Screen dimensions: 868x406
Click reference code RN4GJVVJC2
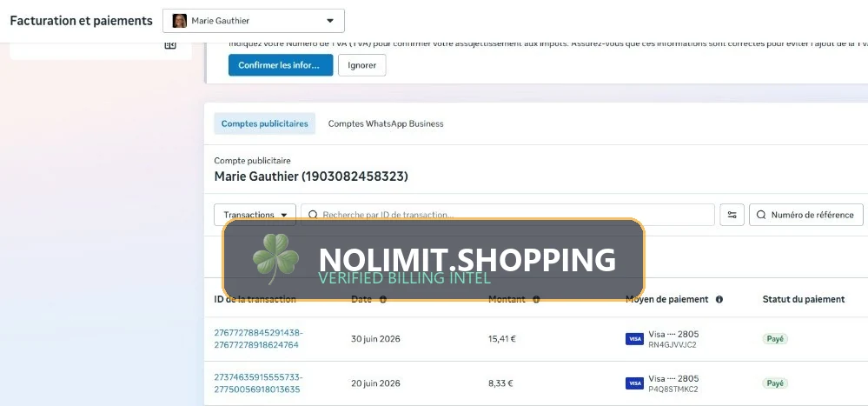pos(672,344)
